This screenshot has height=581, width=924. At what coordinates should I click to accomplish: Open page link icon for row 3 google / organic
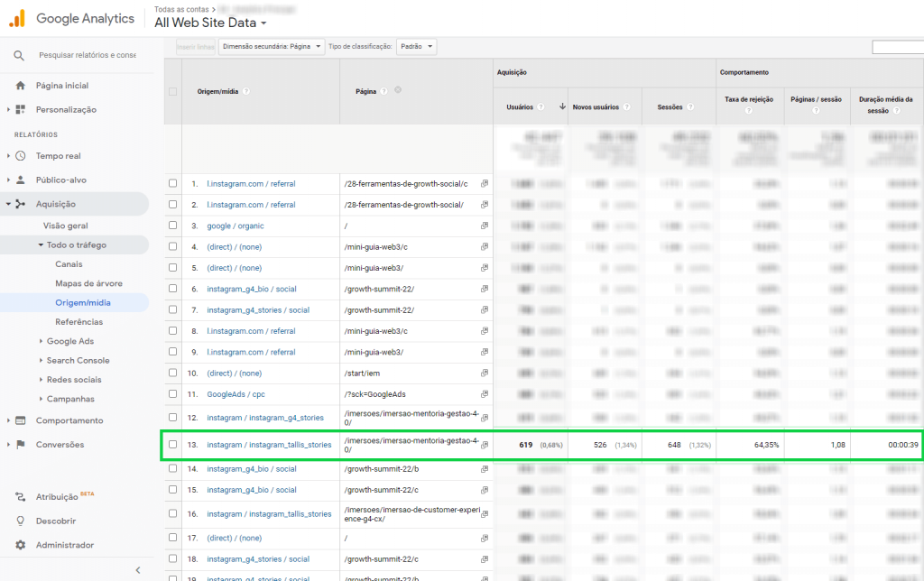(485, 226)
